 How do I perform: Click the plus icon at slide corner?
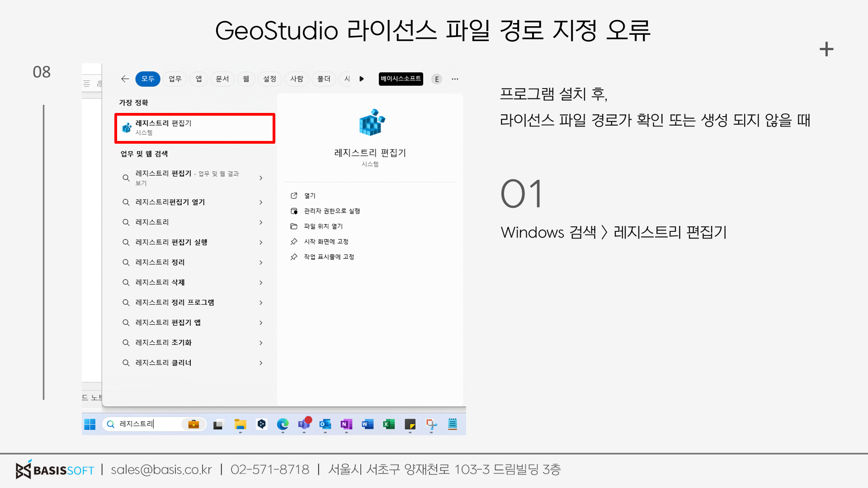coord(826,49)
